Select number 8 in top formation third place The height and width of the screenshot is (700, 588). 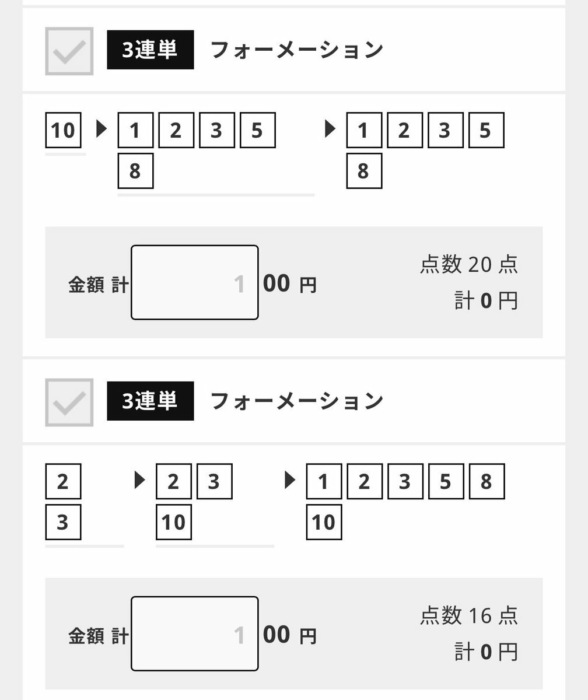tap(364, 171)
